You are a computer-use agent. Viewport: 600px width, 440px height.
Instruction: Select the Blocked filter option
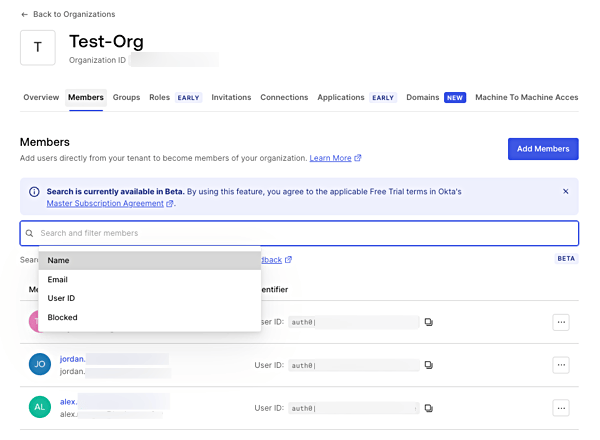point(150,317)
